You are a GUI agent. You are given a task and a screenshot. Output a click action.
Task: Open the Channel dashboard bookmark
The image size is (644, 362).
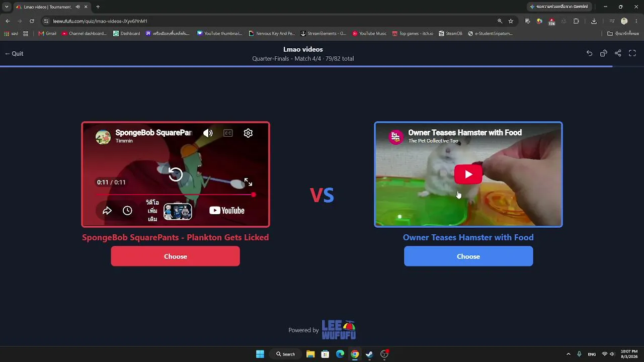pyautogui.click(x=84, y=34)
